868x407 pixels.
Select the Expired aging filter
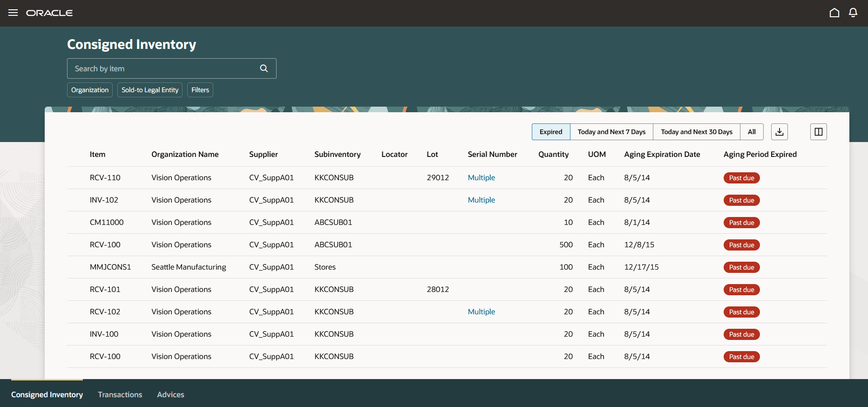pyautogui.click(x=550, y=132)
